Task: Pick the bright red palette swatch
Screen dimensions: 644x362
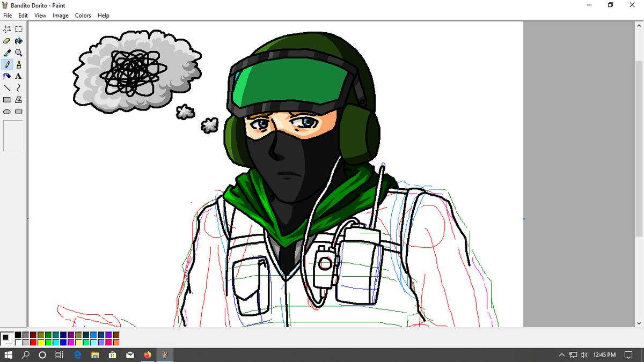Action: point(33,342)
